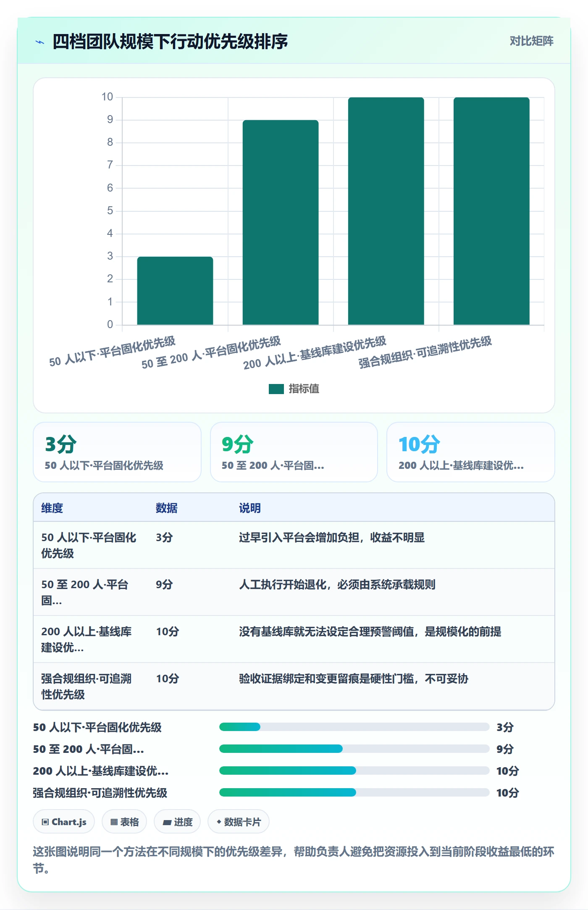Viewport: 588px width, 910px height.
Task: Click the bar icon in 进度 chip
Action: (x=167, y=822)
